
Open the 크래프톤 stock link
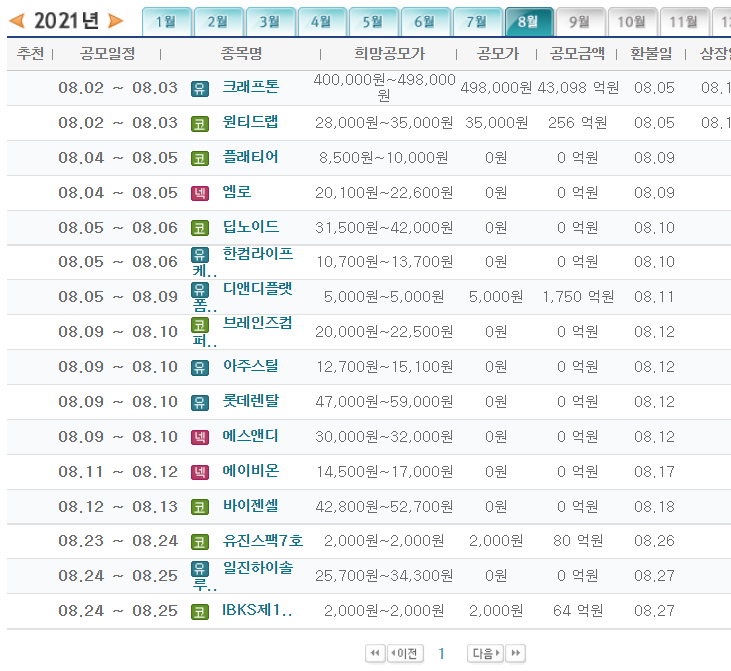[x=251, y=87]
